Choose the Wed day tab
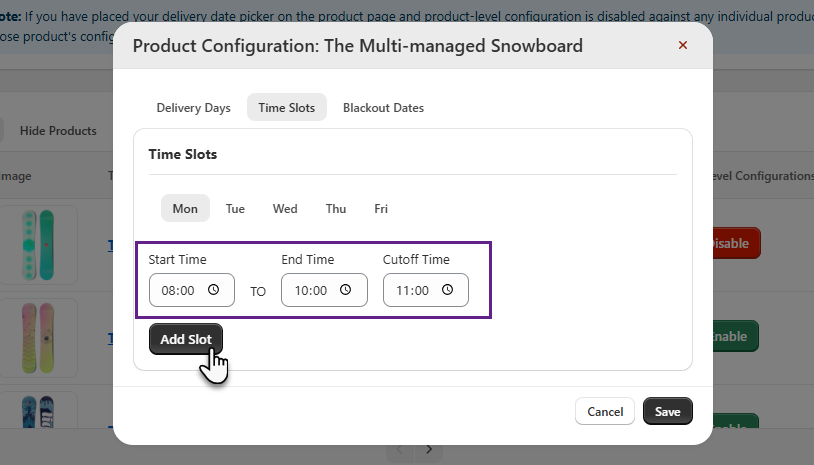This screenshot has width=814, height=465. tap(285, 209)
